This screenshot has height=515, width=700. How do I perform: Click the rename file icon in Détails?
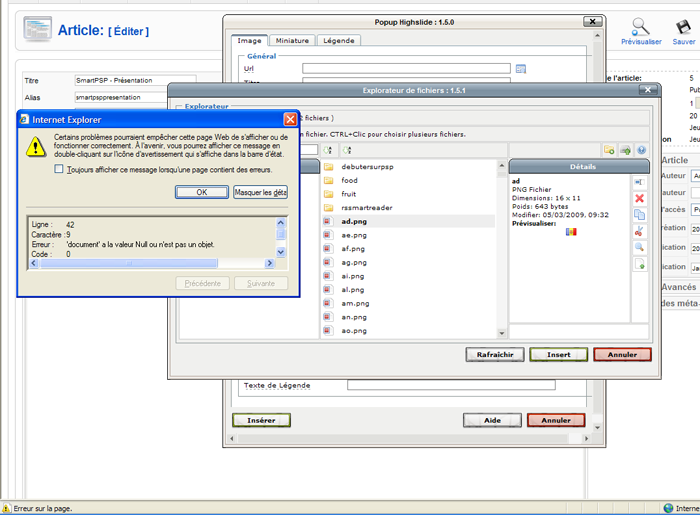coord(640,182)
